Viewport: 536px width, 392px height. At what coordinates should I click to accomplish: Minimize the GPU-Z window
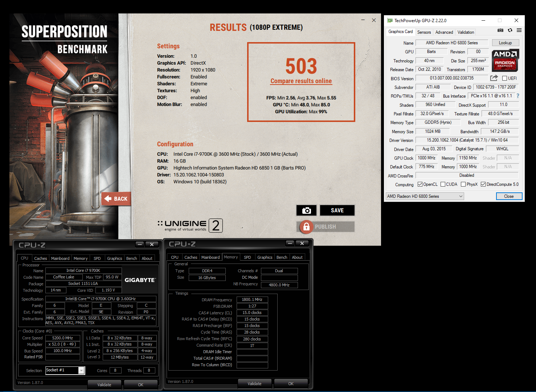pyautogui.click(x=483, y=21)
